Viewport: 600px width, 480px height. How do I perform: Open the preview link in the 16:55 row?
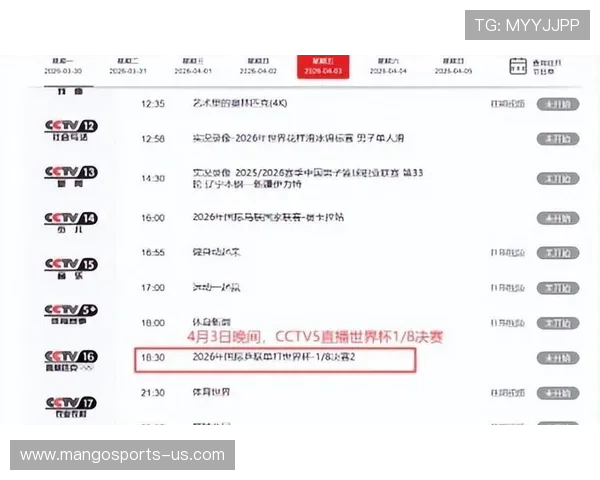pyautogui.click(x=507, y=253)
